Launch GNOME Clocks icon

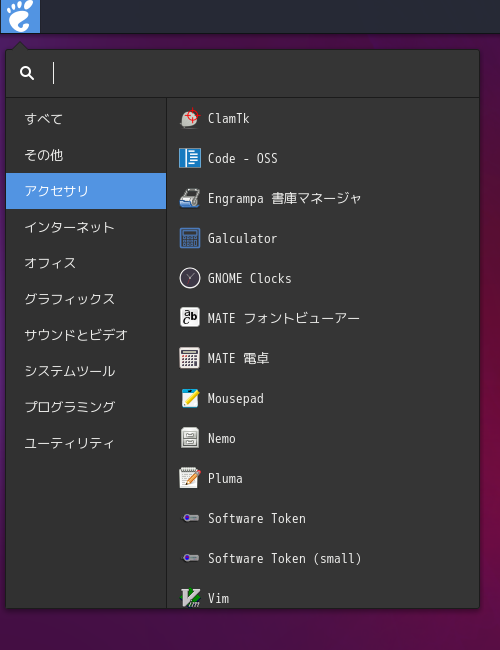(190, 278)
